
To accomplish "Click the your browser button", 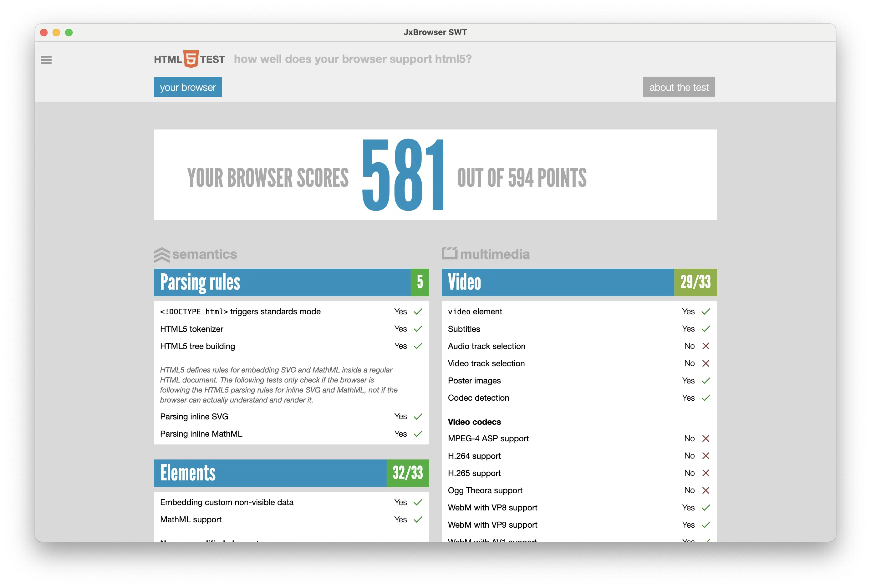I will click(188, 87).
